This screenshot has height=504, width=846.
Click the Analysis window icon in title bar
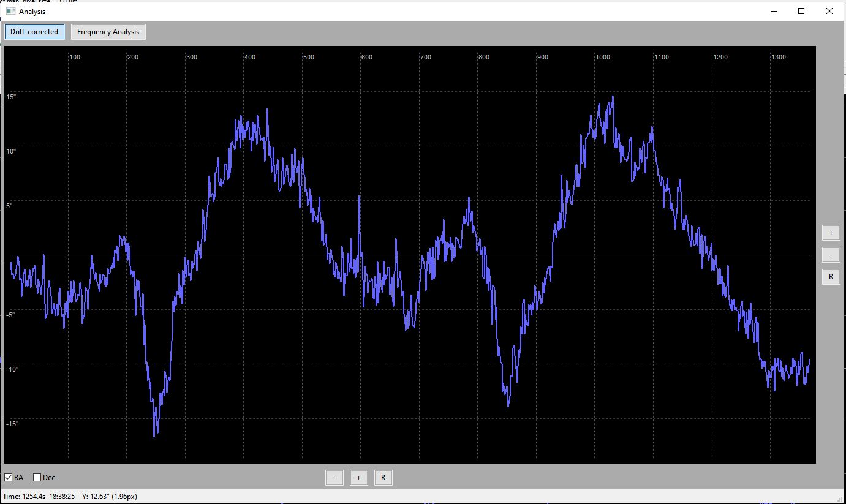(x=10, y=11)
